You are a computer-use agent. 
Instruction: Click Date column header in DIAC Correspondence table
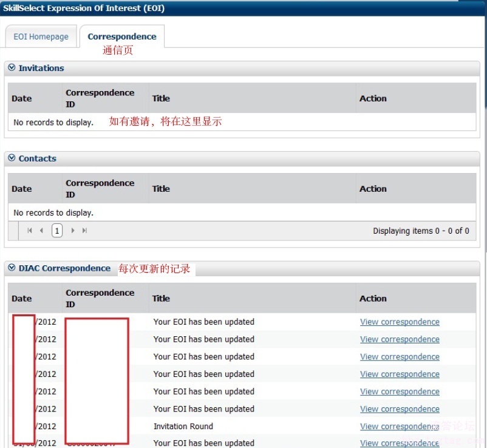point(22,298)
